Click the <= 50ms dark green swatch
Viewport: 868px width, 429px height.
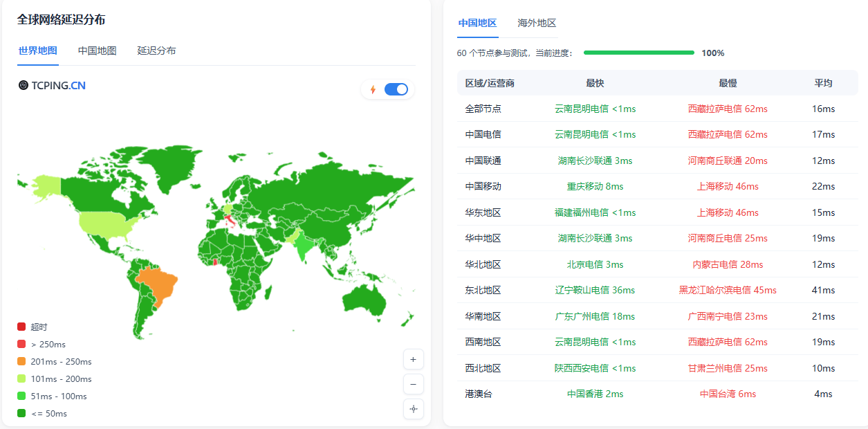21,413
